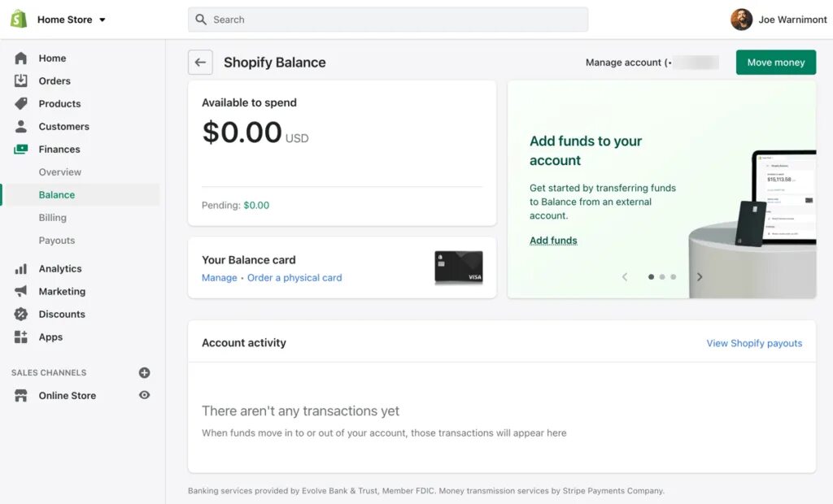Image resolution: width=833 pixels, height=504 pixels.
Task: Toggle Online Store view eye icon
Action: point(144,395)
